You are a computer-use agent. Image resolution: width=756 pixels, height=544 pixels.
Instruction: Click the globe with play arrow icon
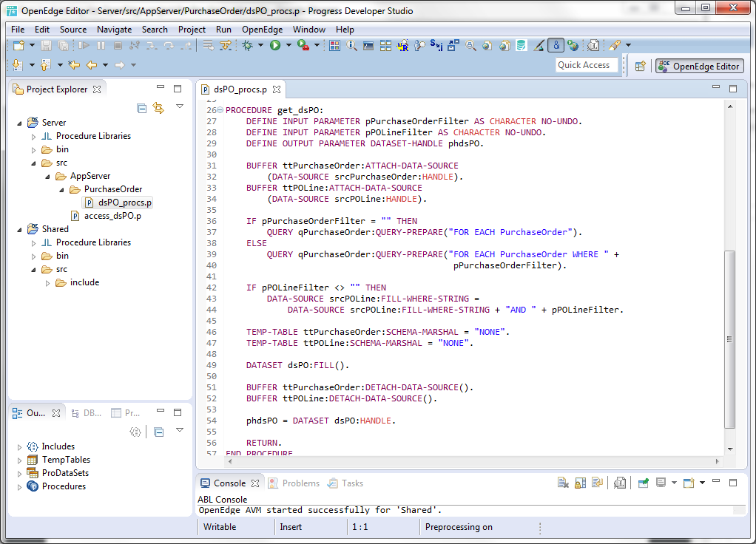click(573, 46)
